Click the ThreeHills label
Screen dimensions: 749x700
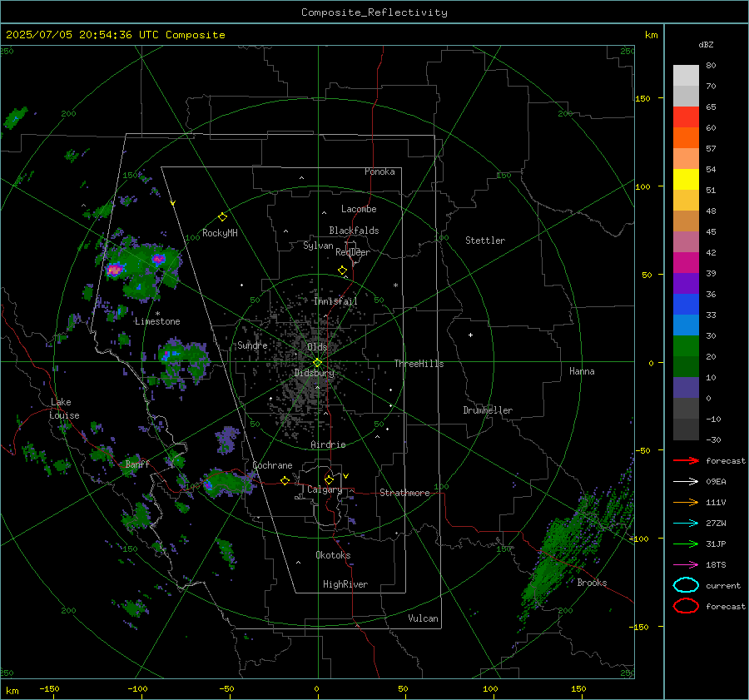click(419, 364)
